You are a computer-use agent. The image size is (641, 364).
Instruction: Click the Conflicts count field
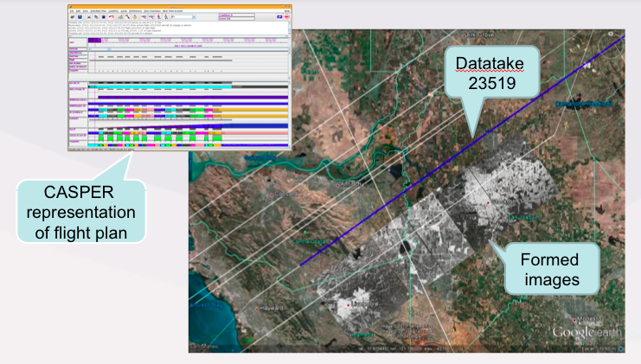(237, 15)
